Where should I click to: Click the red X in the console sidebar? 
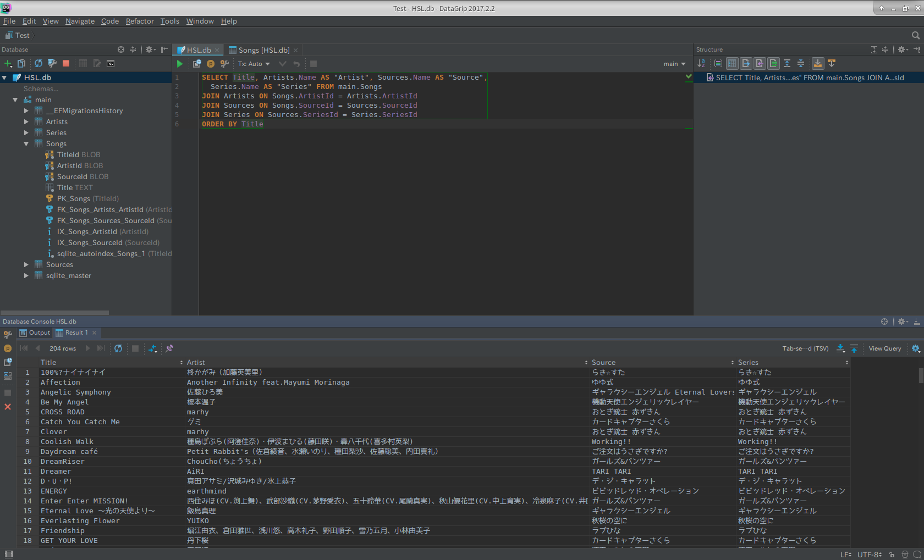tap(8, 407)
